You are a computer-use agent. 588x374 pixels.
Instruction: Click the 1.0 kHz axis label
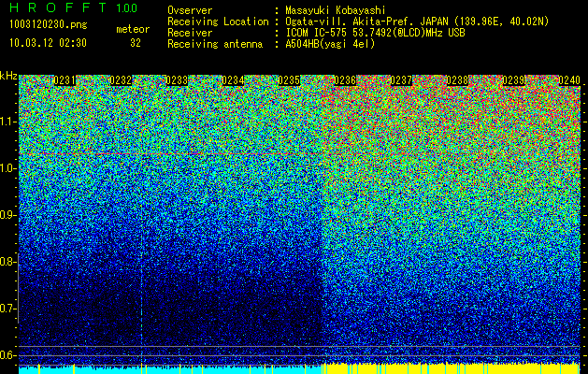coord(7,168)
